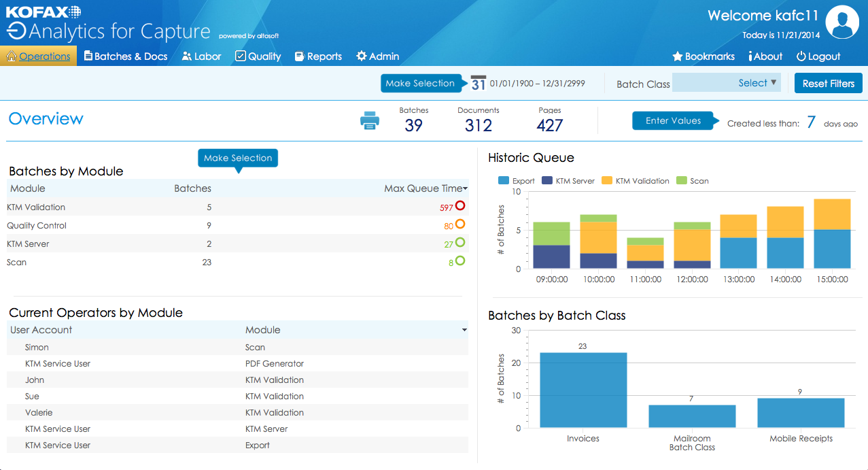Click the Reset Filters button

pyautogui.click(x=829, y=84)
